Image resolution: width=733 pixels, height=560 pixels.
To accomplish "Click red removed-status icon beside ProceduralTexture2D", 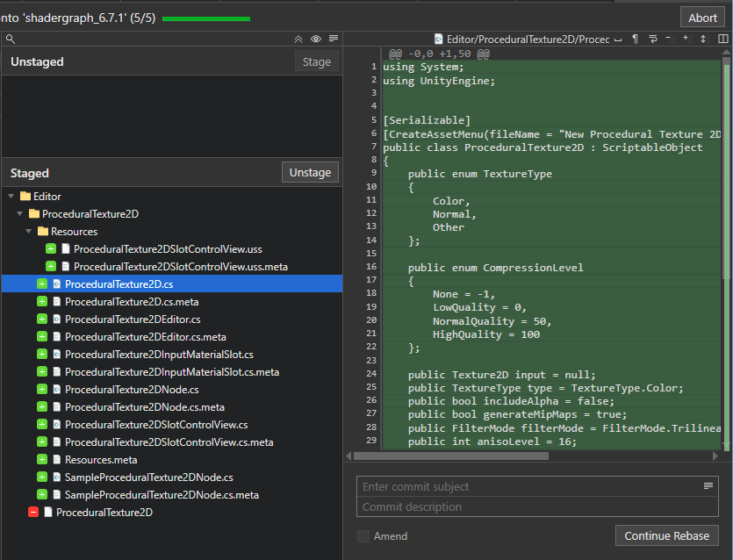I will [x=33, y=512].
